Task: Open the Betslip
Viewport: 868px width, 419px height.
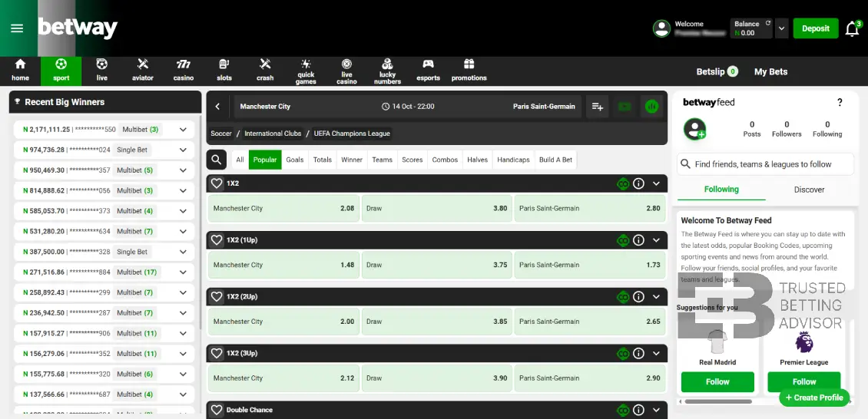Action: (x=717, y=71)
